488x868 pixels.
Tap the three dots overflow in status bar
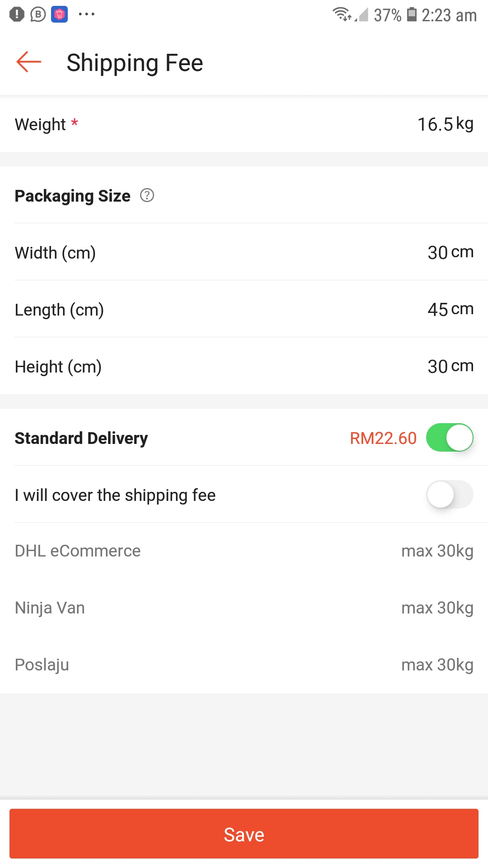tap(86, 14)
